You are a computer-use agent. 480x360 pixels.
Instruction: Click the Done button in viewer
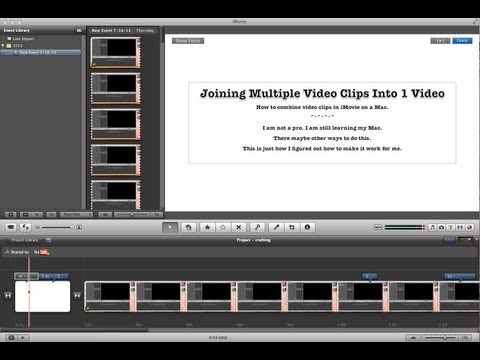tap(462, 41)
